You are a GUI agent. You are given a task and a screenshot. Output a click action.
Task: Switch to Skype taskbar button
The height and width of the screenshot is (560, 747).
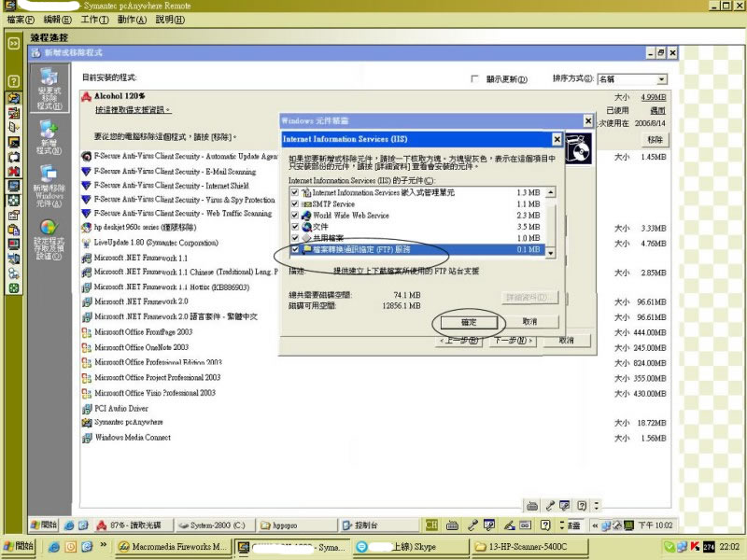411,547
